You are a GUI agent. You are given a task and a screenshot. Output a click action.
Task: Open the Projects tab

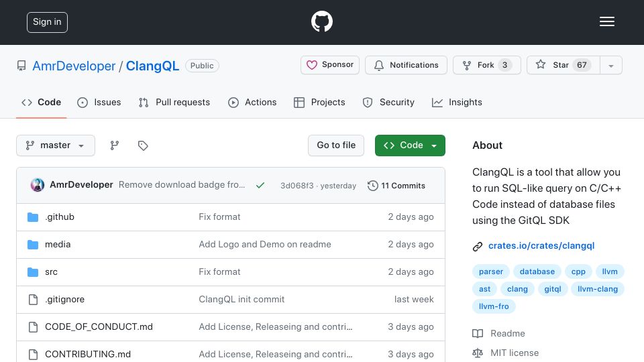[319, 103]
